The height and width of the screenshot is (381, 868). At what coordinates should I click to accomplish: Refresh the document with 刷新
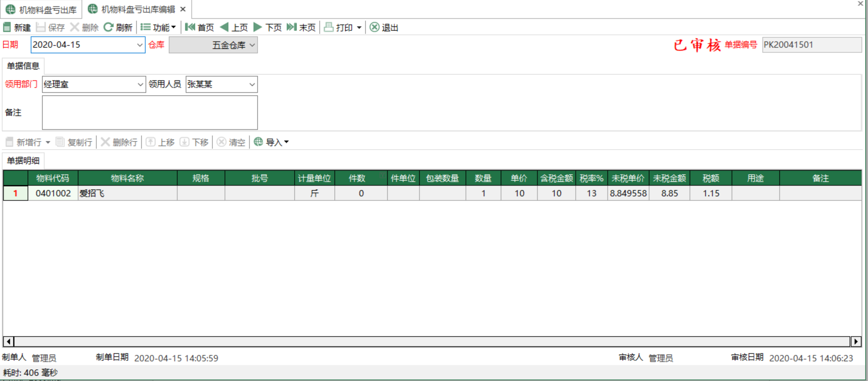118,28
